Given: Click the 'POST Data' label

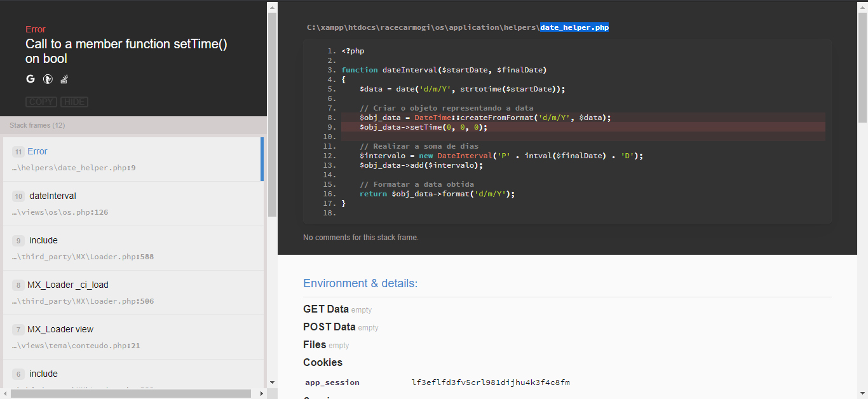Looking at the screenshot, I should (329, 327).
